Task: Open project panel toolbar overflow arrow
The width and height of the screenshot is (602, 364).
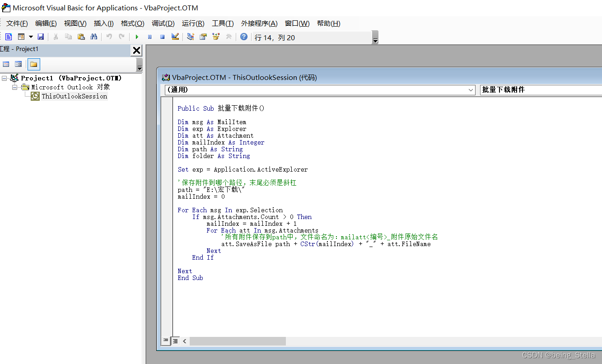Action: 140,65
